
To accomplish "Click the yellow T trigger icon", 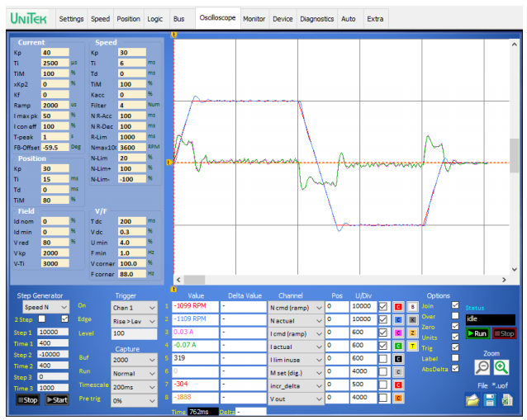I will point(412,346).
